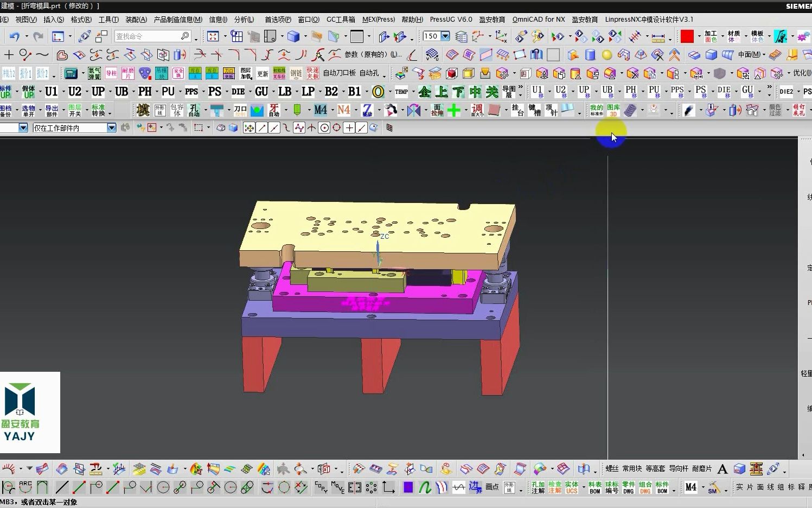Viewport: 812px width, 508px height.
Task: Click the WCS orientation axes icon
Action: [501, 36]
